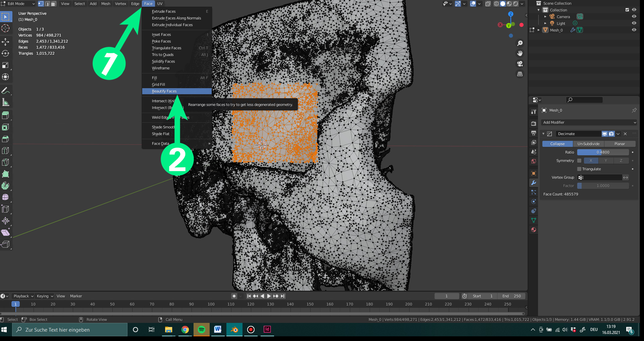
Task: Open Blender from the Windows taskbar
Action: [234, 330]
